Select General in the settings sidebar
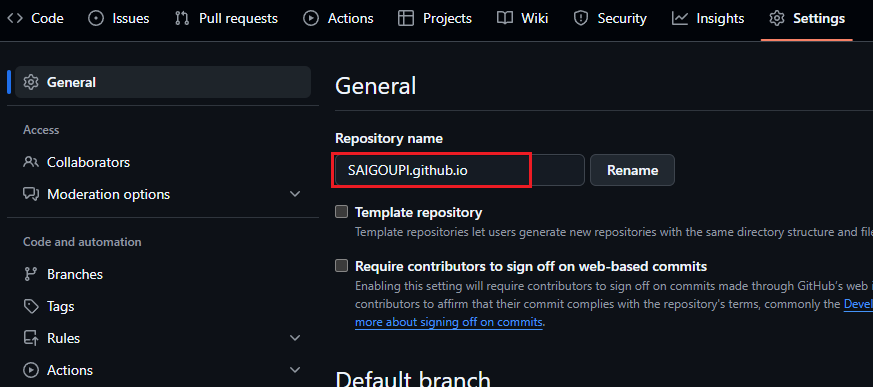 click(x=163, y=82)
